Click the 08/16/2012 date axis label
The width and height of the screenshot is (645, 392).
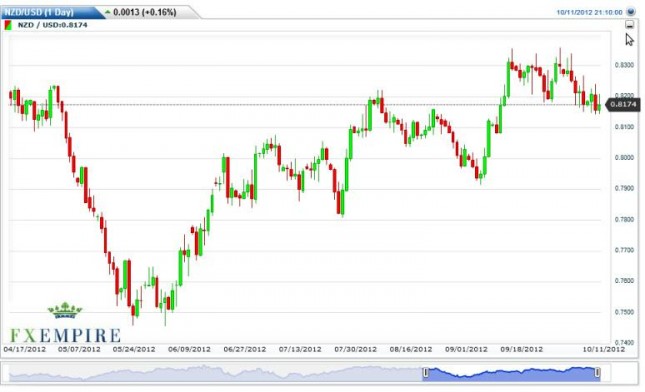(x=411, y=349)
